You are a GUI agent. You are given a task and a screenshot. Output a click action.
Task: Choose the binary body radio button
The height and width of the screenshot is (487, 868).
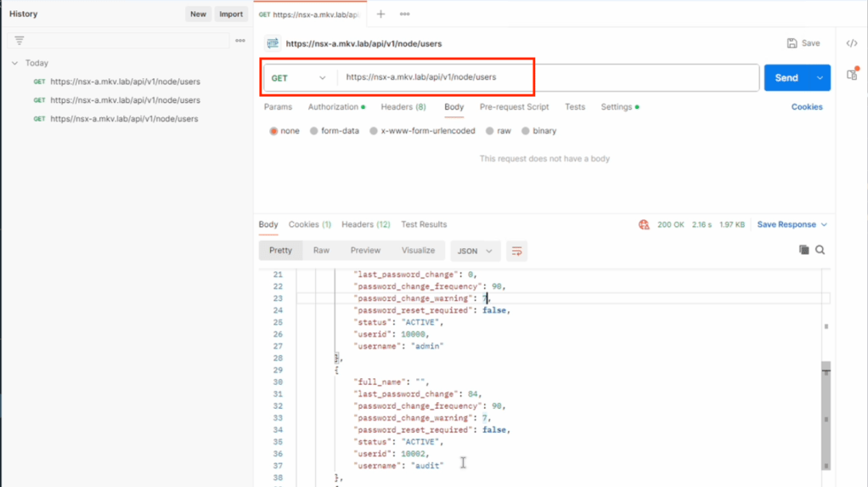coord(526,131)
